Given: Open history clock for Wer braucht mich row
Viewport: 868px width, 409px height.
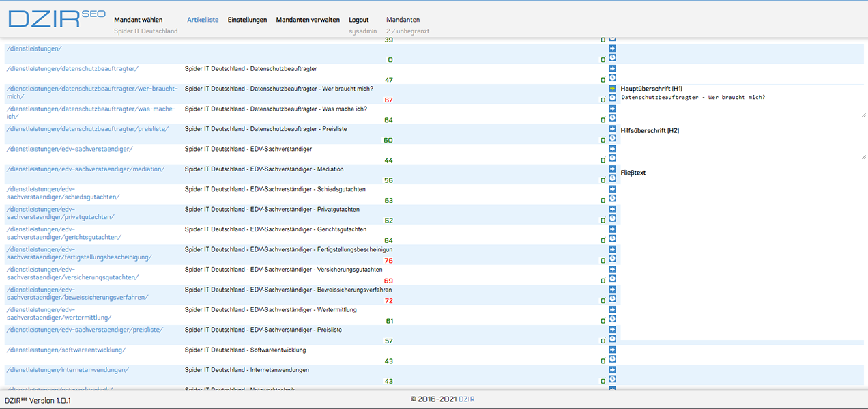Looking at the screenshot, I should click(x=612, y=98).
